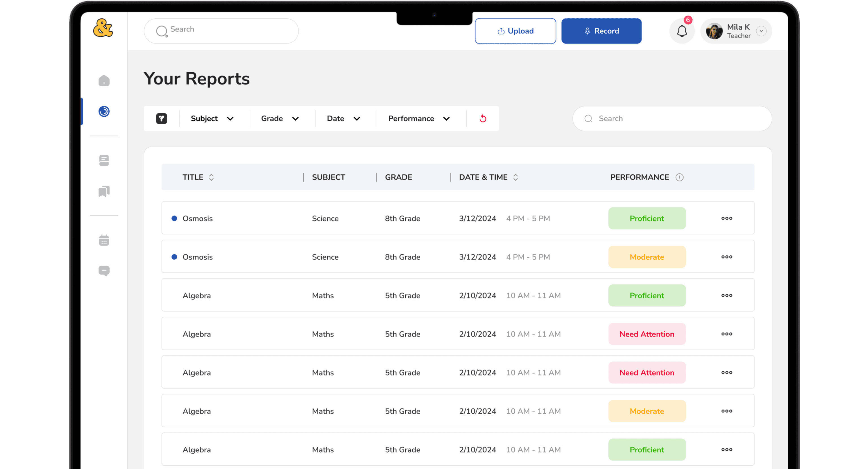The width and height of the screenshot is (868, 469).
Task: Open three-dot menu for first Osmosis report
Action: pos(726,218)
